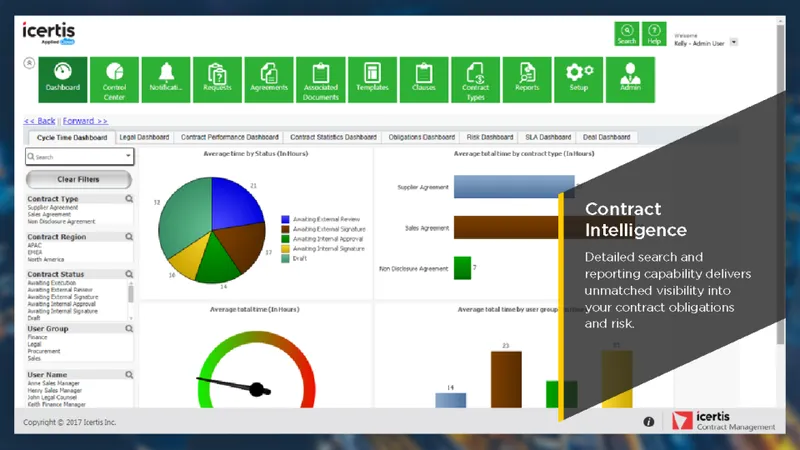Open the Kelly Admin User dropdown arrow
Screen dimensions: 800x450
coord(734,42)
